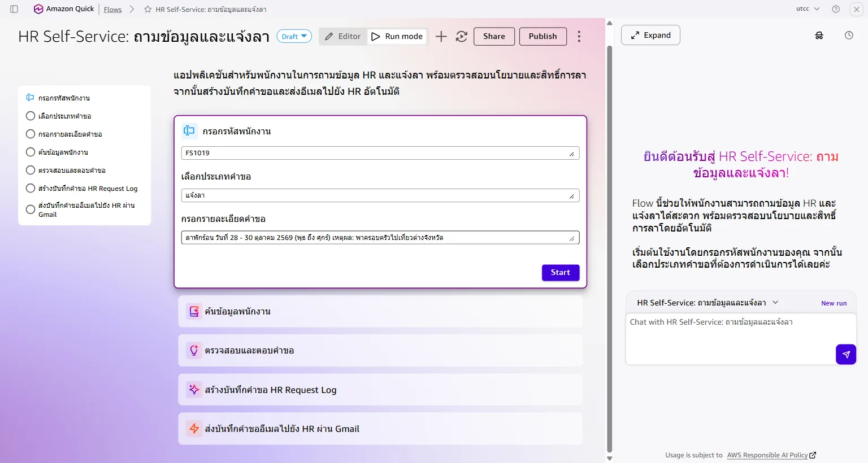Click the Publish button
868x463 pixels.
pos(543,36)
